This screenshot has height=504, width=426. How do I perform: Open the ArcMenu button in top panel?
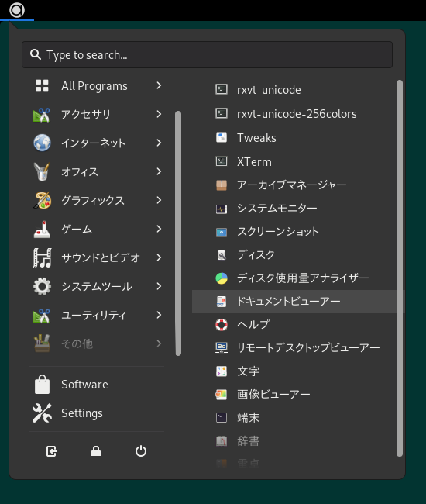(17, 10)
